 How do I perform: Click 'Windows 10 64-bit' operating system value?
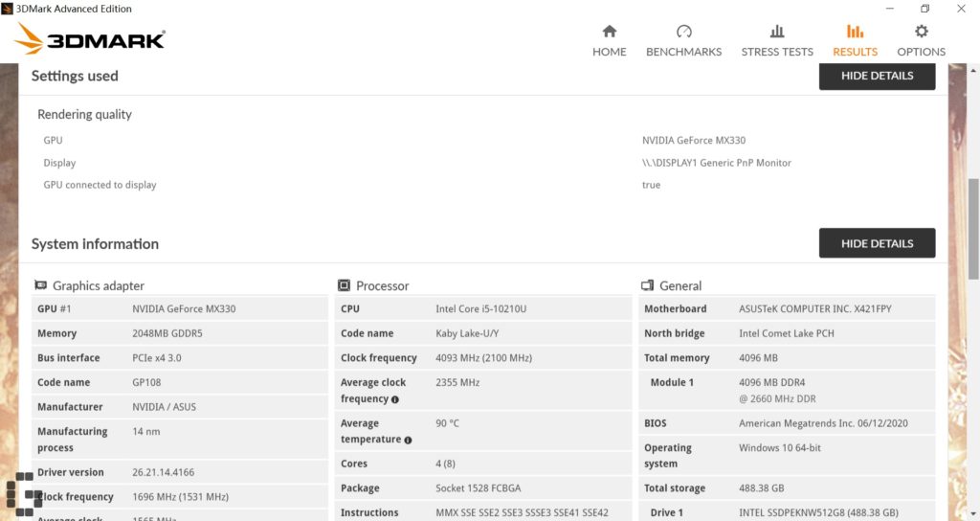pos(779,448)
